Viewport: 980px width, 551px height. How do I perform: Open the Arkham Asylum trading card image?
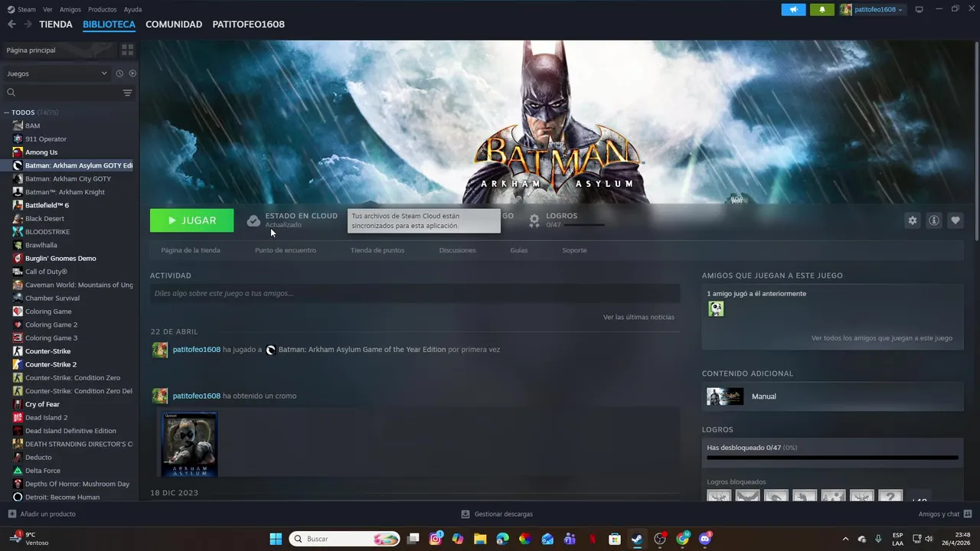pos(189,444)
